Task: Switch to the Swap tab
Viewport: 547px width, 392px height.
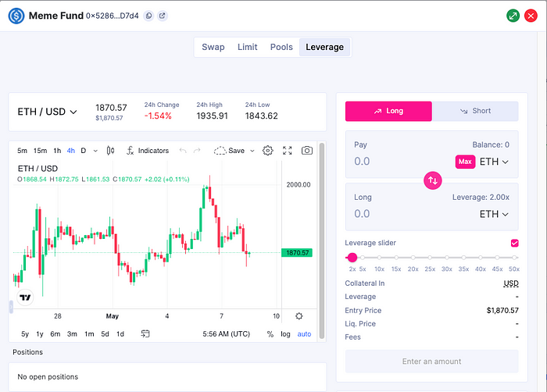Action: [x=213, y=47]
